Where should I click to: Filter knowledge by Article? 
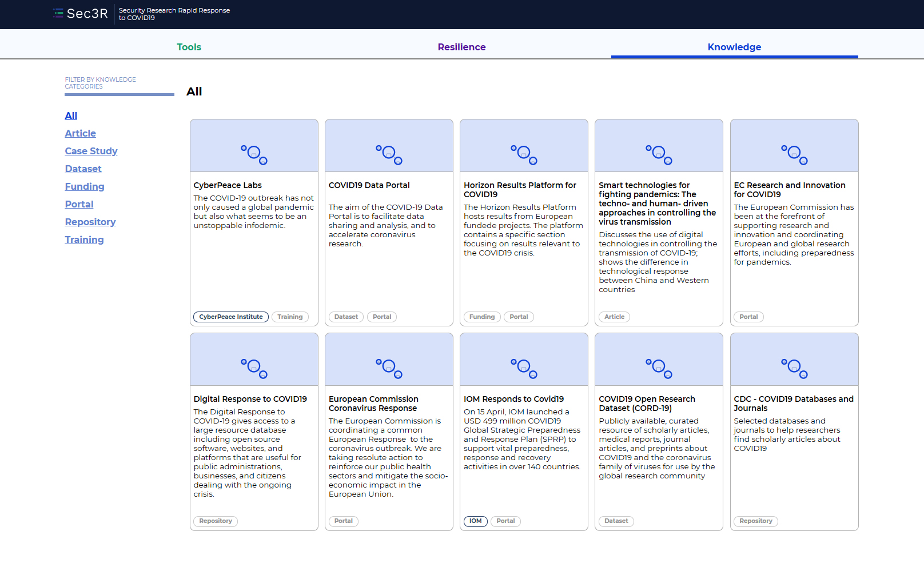click(x=80, y=133)
